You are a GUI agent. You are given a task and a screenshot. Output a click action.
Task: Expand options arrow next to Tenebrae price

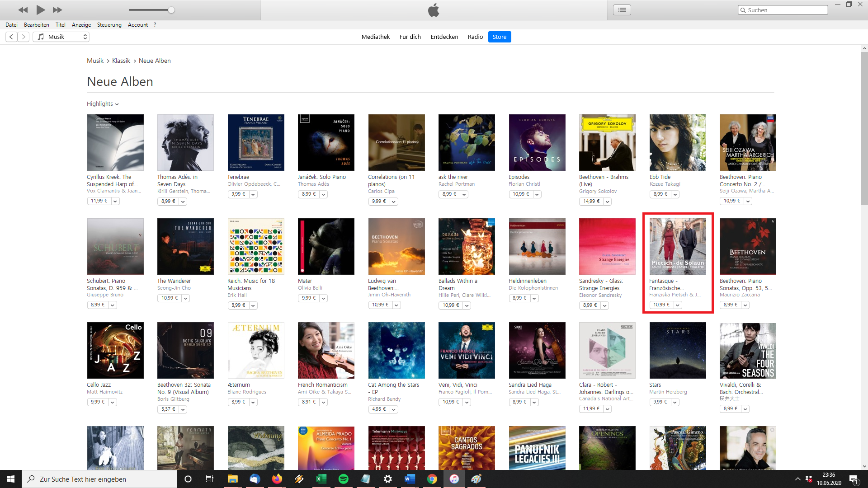tap(253, 194)
